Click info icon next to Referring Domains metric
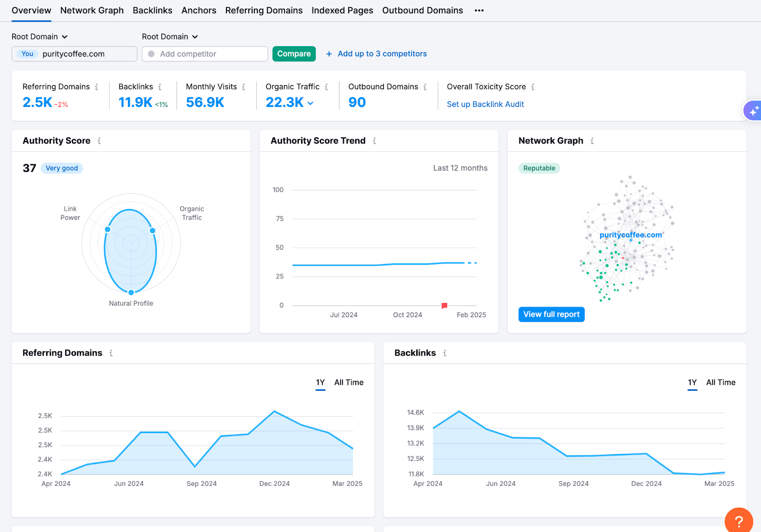 pyautogui.click(x=97, y=87)
